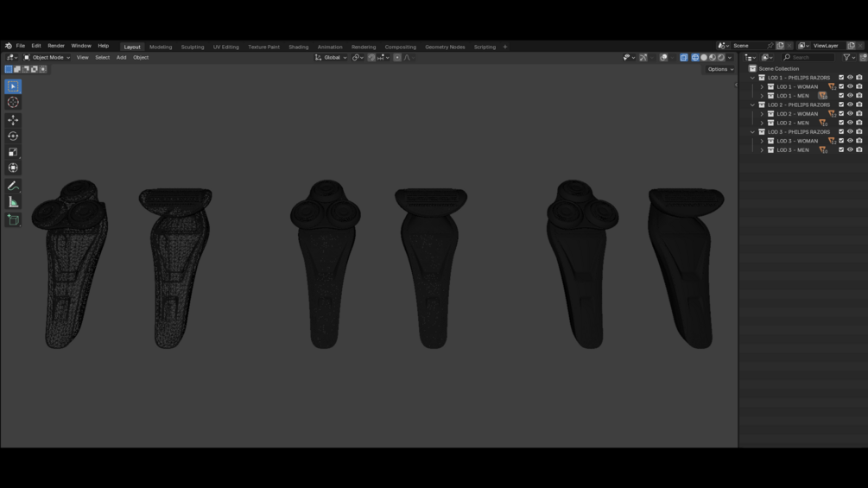Choose the Intersect Selection mode icon
Viewport: 868px width, 488px height.
click(43, 69)
